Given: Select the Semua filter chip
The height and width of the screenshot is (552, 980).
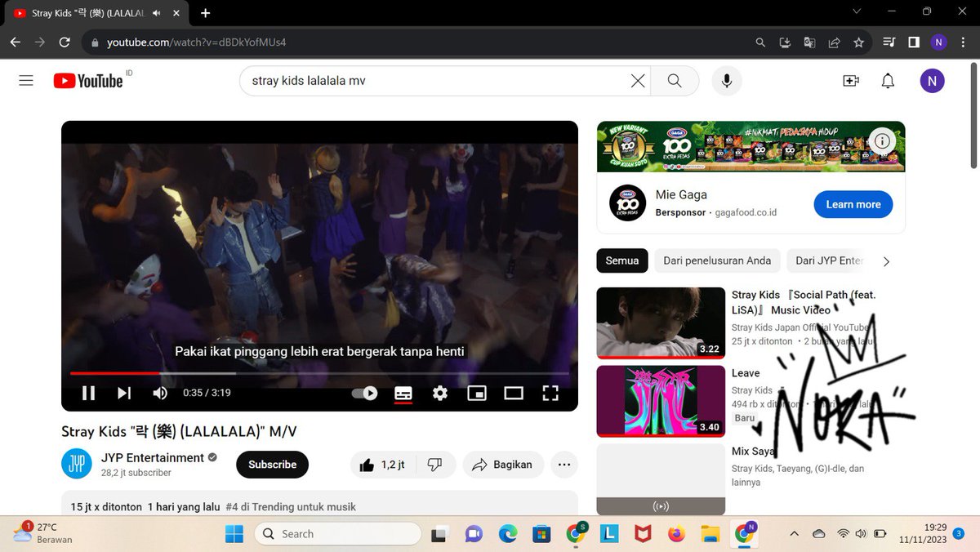Looking at the screenshot, I should pos(621,260).
